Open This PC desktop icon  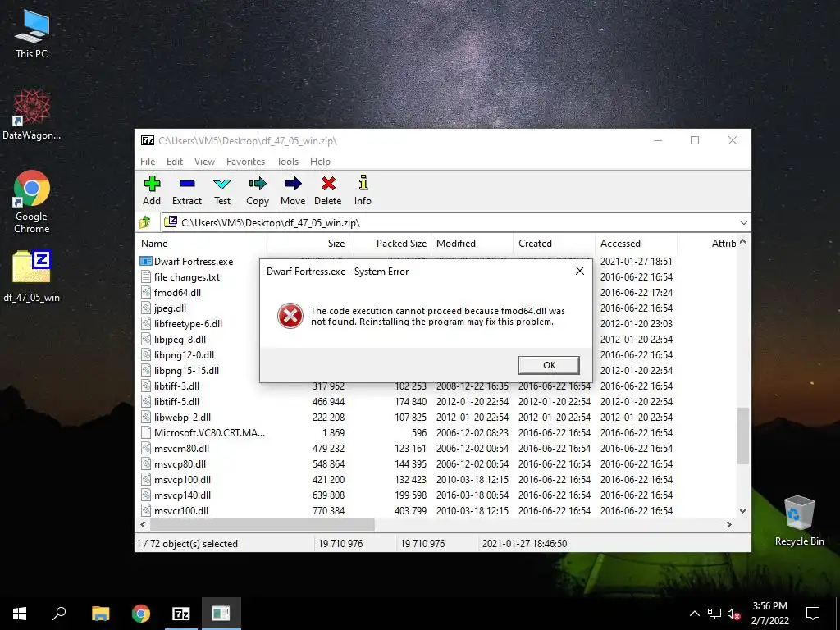coord(32,34)
